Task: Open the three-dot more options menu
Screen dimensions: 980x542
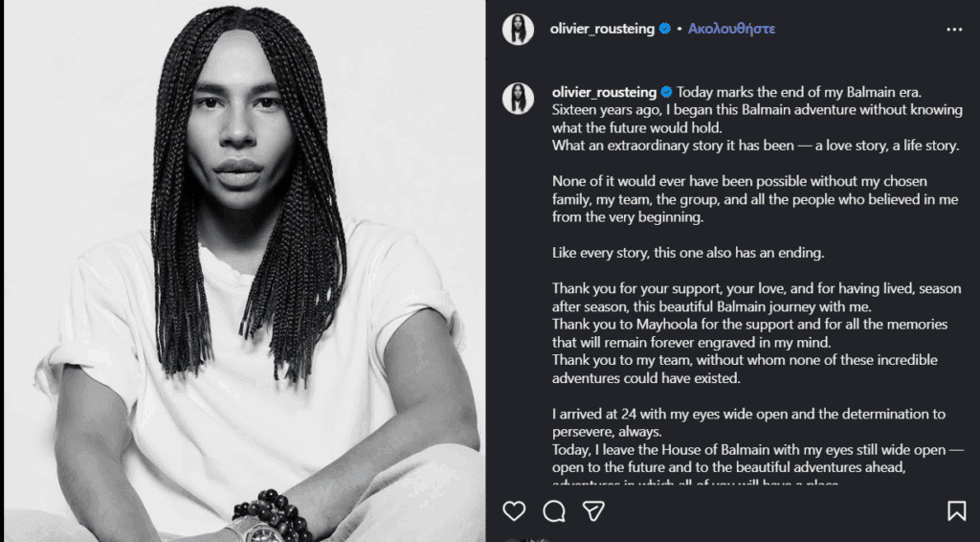Action: click(x=954, y=30)
